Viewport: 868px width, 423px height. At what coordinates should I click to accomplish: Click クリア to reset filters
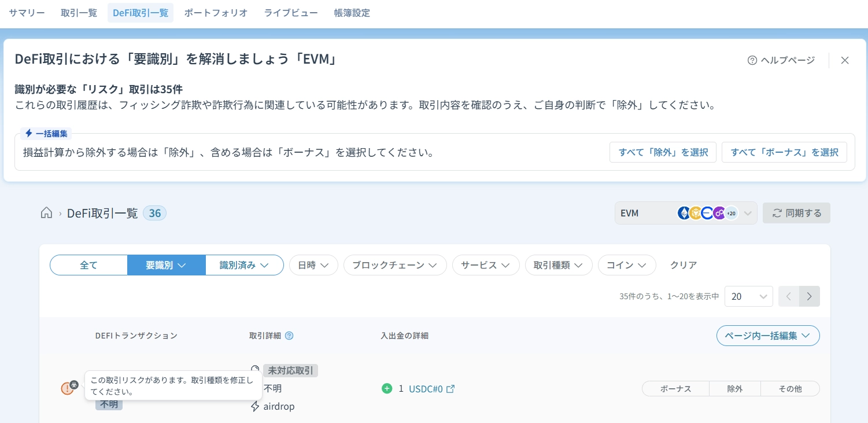(684, 265)
